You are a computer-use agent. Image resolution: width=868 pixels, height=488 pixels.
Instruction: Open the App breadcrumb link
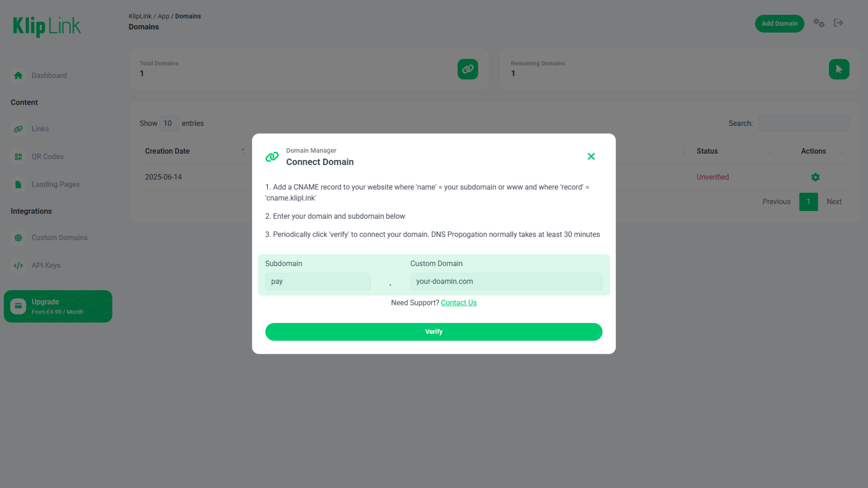pos(163,16)
